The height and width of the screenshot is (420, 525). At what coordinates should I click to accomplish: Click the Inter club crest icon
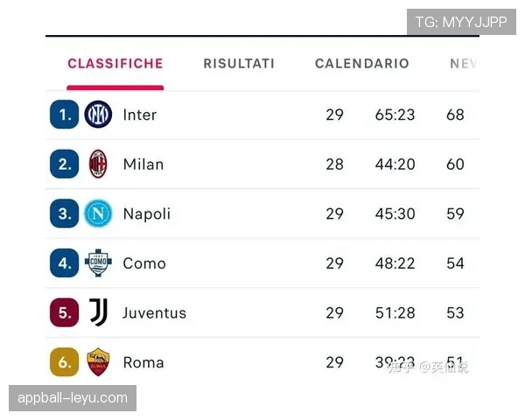click(x=98, y=115)
